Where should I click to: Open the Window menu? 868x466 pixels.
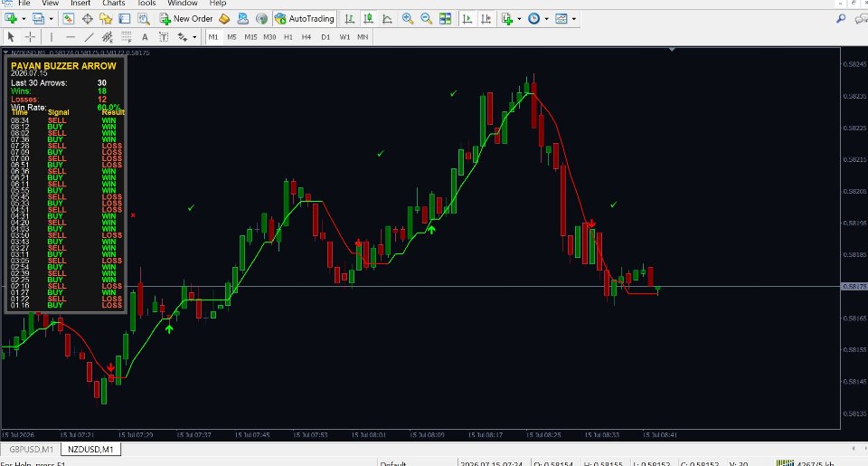182,3
